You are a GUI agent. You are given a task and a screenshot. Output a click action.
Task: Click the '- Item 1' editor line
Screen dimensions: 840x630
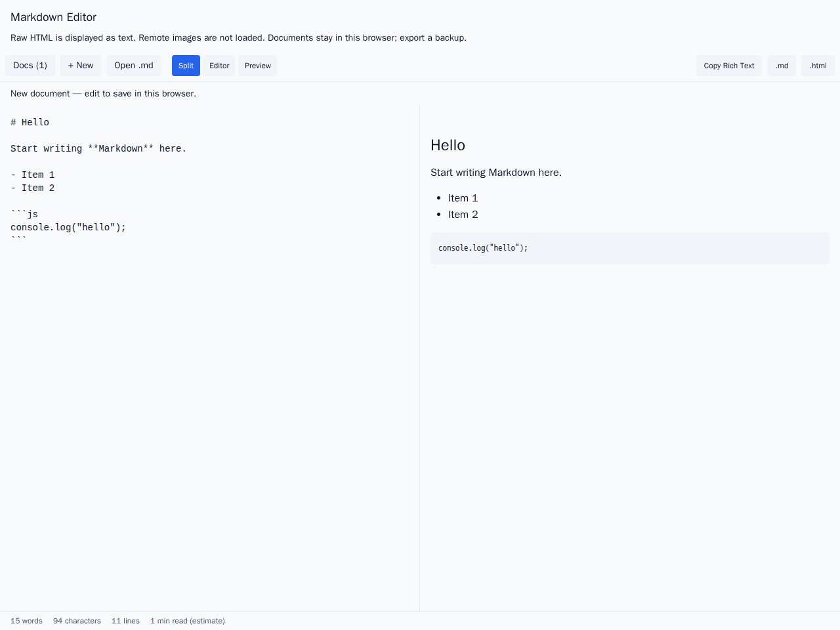point(33,175)
